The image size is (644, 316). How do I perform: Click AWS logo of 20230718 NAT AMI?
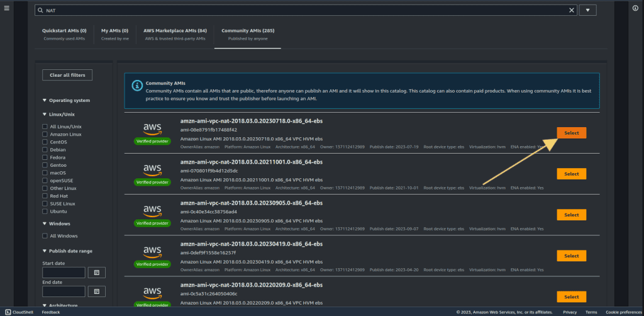tap(152, 129)
